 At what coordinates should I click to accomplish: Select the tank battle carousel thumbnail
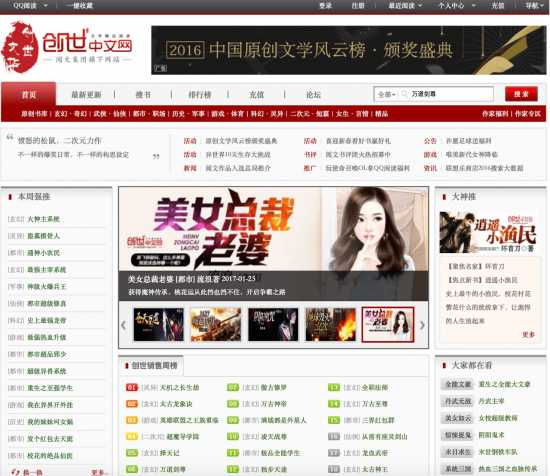pyautogui.click(x=216, y=324)
